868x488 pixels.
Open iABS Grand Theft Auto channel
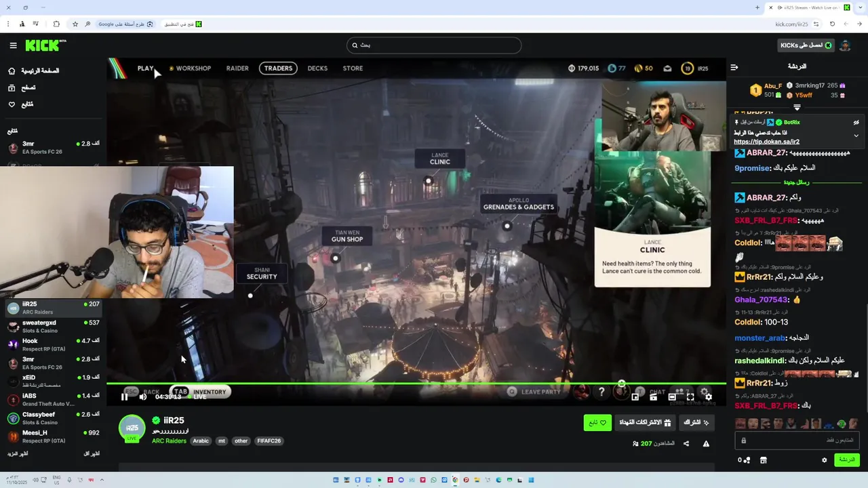pyautogui.click(x=53, y=399)
